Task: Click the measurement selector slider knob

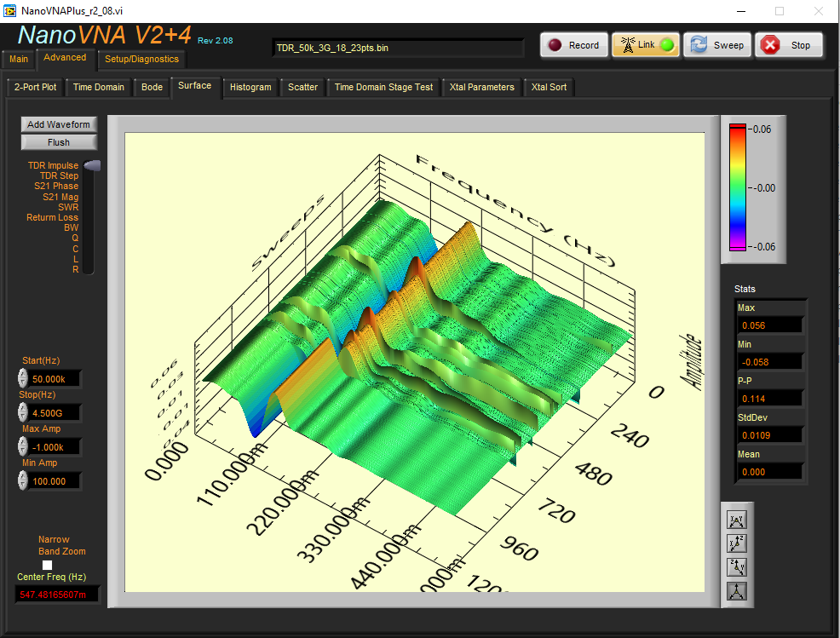Action: point(92,165)
